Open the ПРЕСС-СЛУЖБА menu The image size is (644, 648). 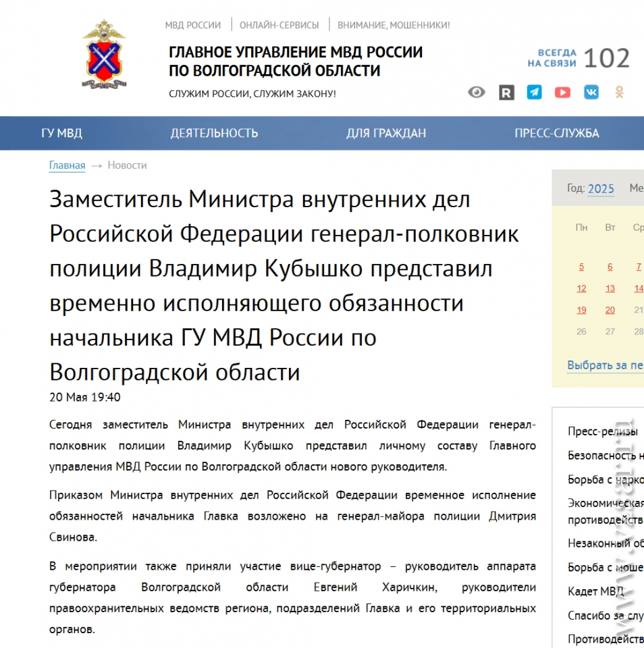click(x=556, y=133)
